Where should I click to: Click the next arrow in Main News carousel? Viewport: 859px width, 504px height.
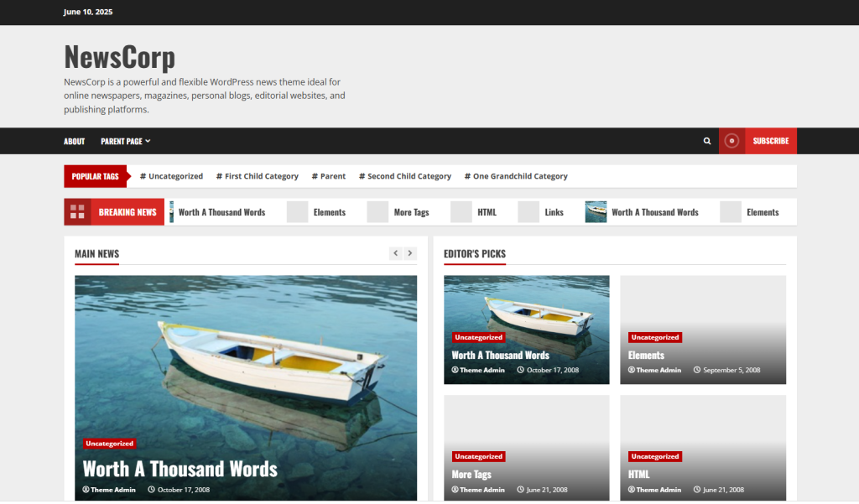(x=410, y=252)
